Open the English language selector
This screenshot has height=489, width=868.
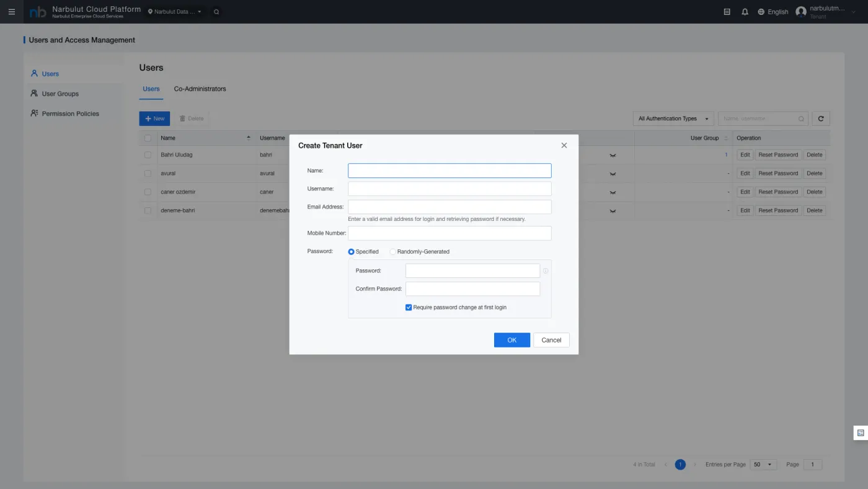pos(773,12)
